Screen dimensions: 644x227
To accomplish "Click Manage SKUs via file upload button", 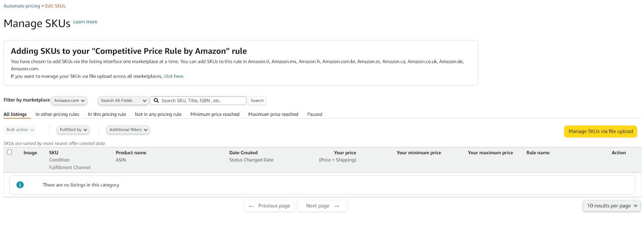I will (x=600, y=131).
